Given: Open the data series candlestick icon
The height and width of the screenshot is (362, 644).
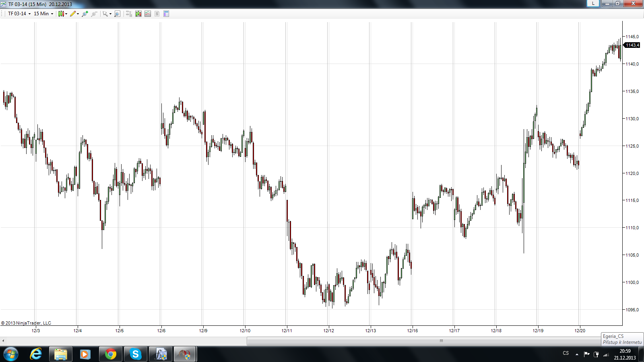Looking at the screenshot, I should [138, 14].
